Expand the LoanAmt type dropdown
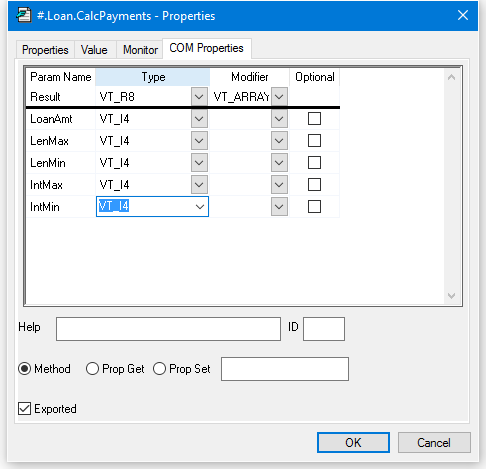 click(199, 119)
